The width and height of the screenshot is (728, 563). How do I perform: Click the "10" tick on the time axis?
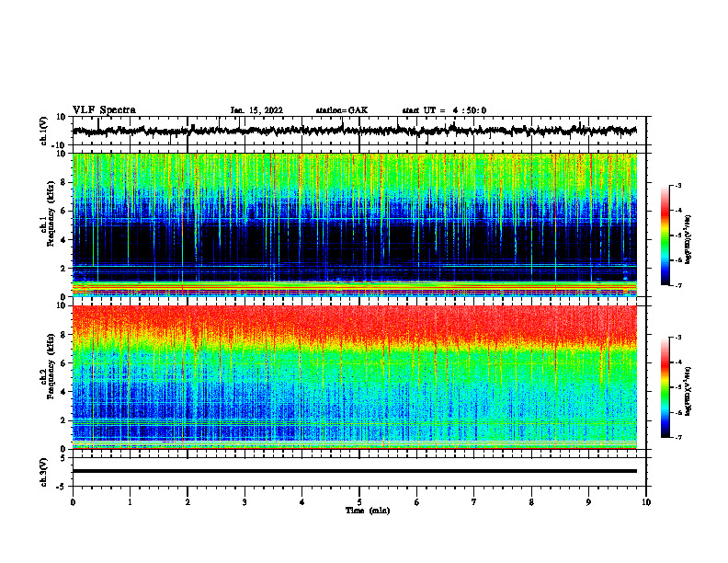[646, 502]
